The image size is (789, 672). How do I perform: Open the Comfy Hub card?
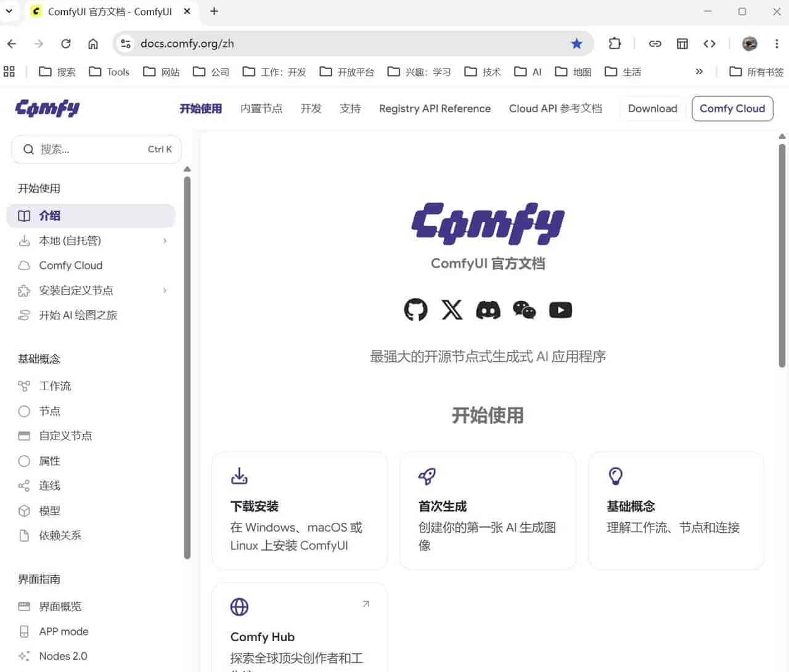click(300, 628)
